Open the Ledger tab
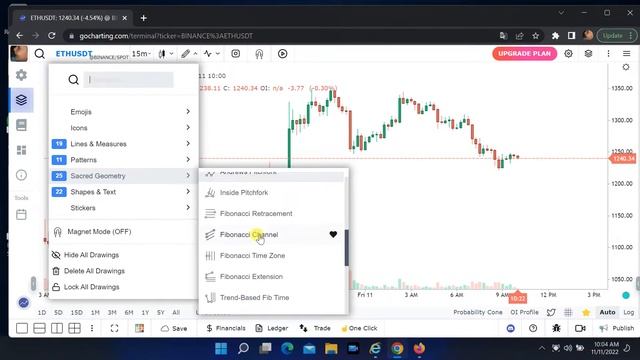The image size is (640, 360). coord(271,328)
